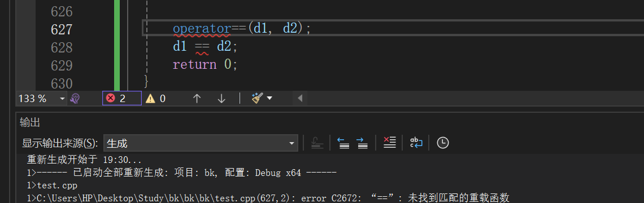The width and height of the screenshot is (644, 203).
Task: Click the red-underlined == on line 628
Action: tap(202, 47)
